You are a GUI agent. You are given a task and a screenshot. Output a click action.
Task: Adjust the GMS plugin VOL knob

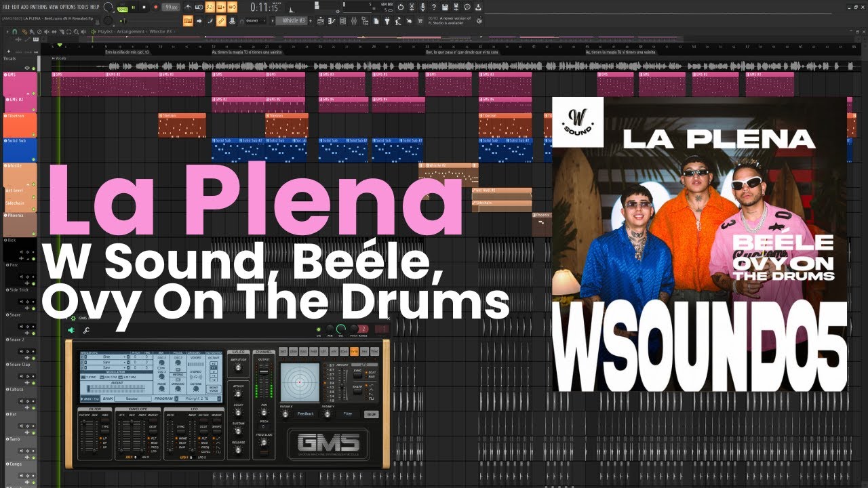[x=341, y=329]
